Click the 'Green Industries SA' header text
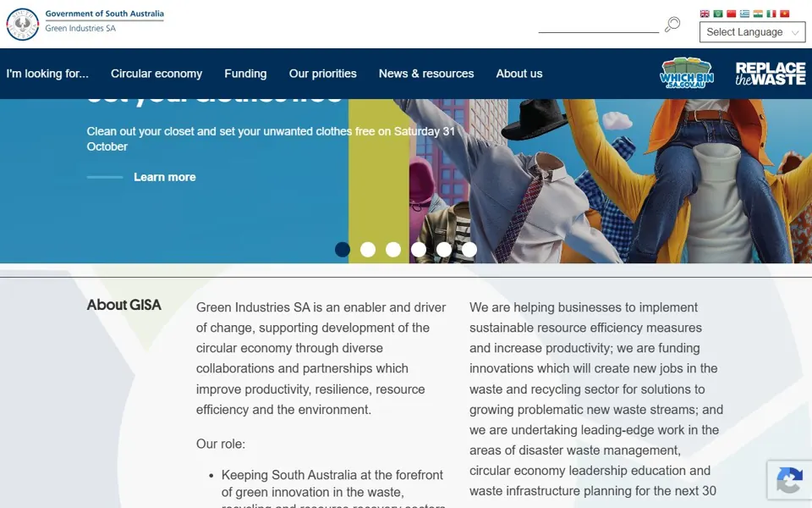This screenshot has width=812, height=508. coord(80,29)
